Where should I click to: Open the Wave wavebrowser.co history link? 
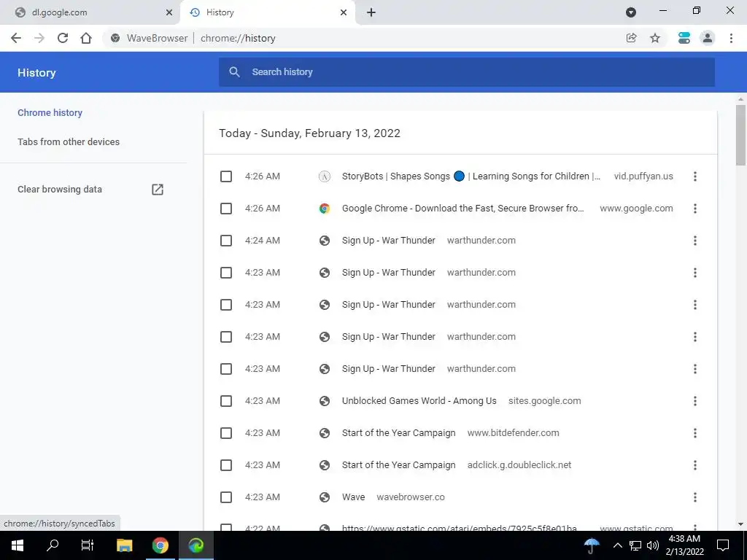[354, 497]
